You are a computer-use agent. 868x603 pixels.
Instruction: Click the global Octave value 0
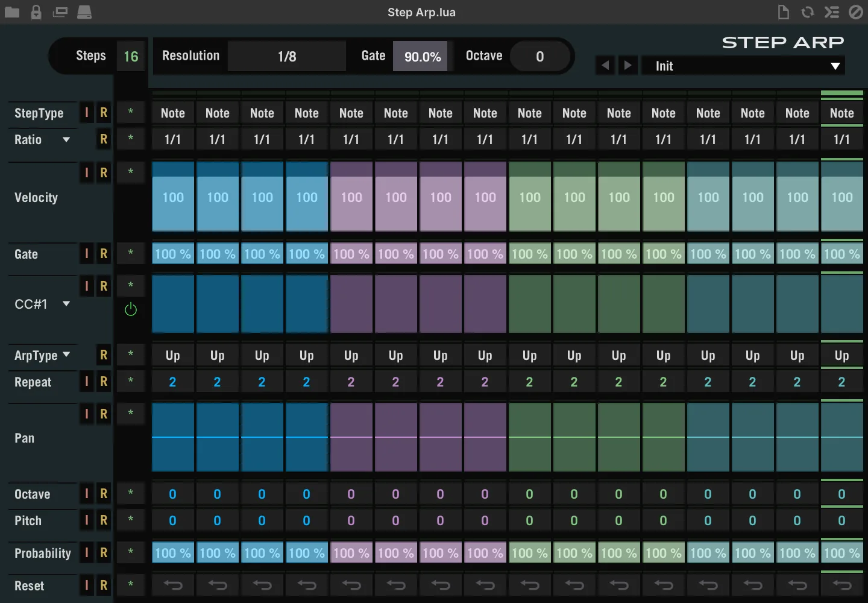pos(539,56)
